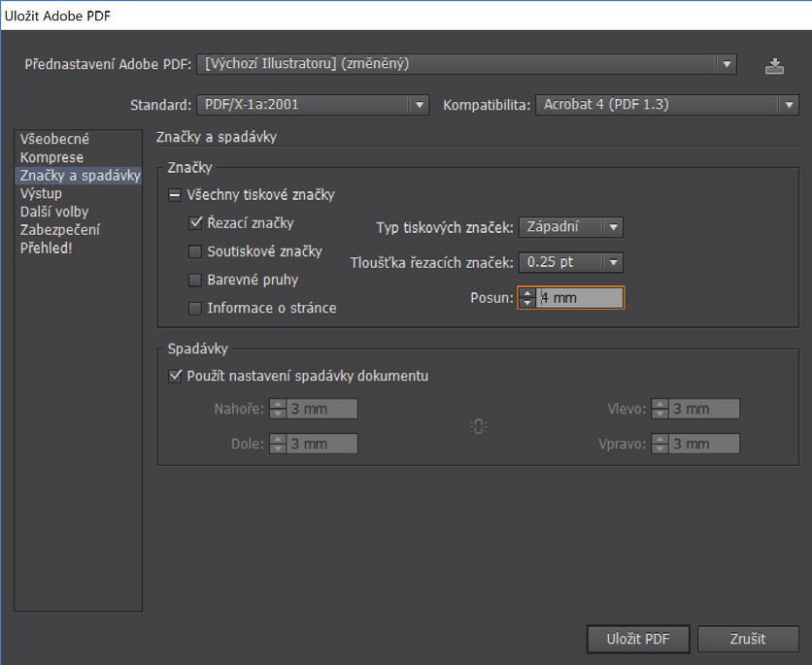The height and width of the screenshot is (665, 812).
Task: Click the Vpravo bleed field
Action: point(704,444)
